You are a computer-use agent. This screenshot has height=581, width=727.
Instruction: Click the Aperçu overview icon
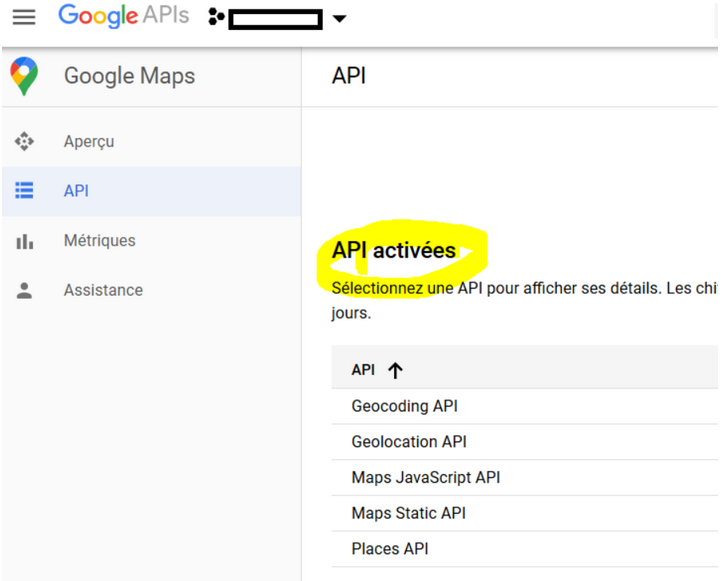click(x=24, y=141)
